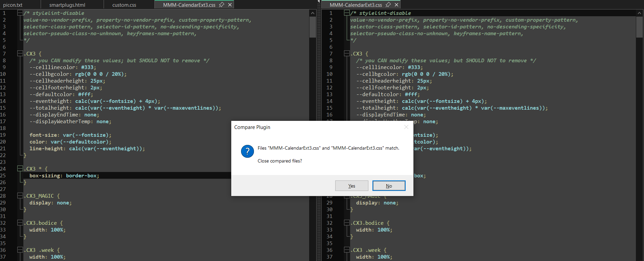Pin the left MMM-CalendarExt3.css tab
Screen dimensions: 644x261
221,5
